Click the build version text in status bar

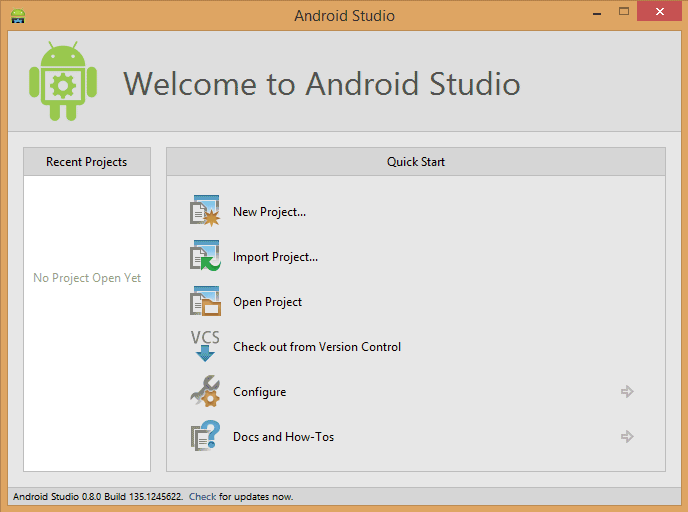point(98,497)
